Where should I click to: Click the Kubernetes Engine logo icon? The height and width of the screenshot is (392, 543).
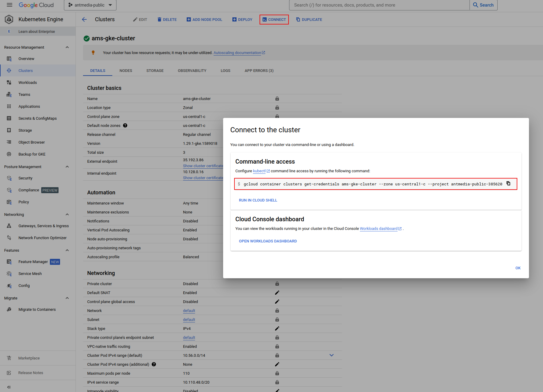(x=9, y=19)
